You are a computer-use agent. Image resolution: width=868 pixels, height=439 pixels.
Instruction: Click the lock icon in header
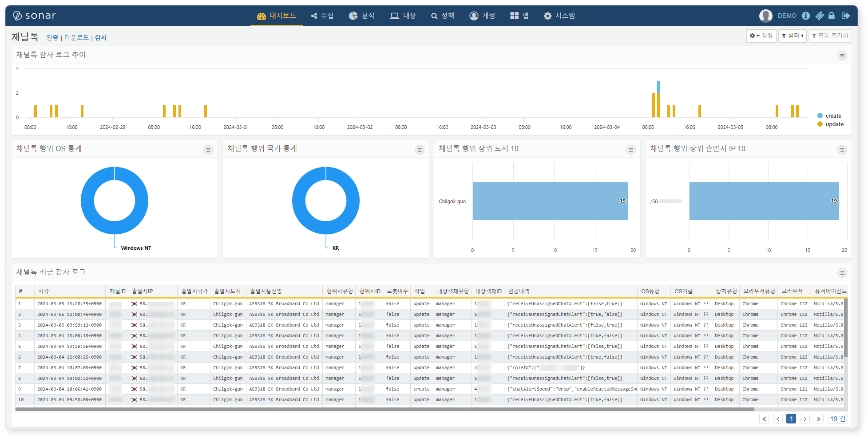pyautogui.click(x=832, y=16)
